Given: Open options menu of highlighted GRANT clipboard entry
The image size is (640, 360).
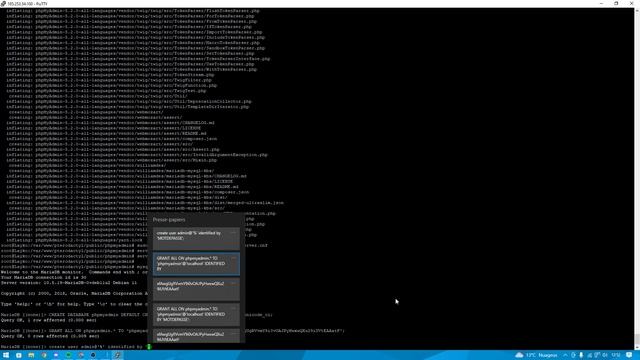Looking at the screenshot, I should tap(233, 258).
